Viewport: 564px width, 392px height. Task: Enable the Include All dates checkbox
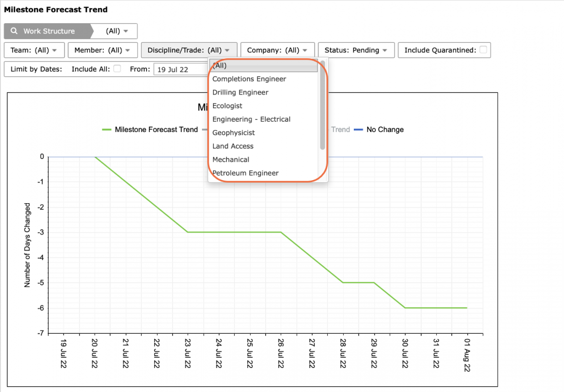point(117,69)
